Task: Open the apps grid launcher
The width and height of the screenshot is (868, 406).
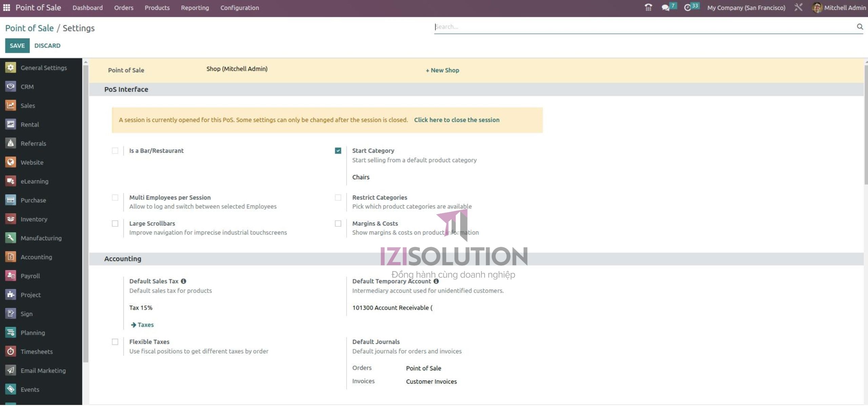Action: click(6, 7)
